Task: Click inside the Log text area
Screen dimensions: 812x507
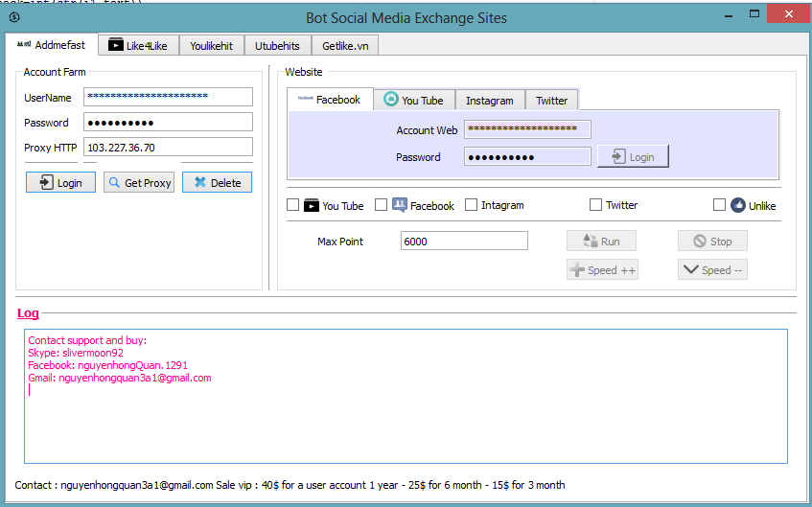Action: click(406, 396)
